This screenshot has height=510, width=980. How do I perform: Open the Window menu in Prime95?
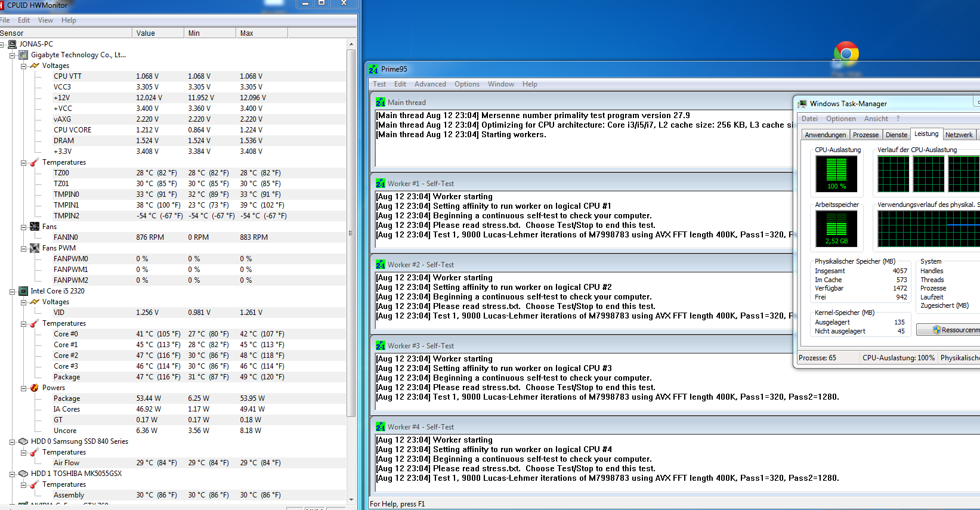501,84
